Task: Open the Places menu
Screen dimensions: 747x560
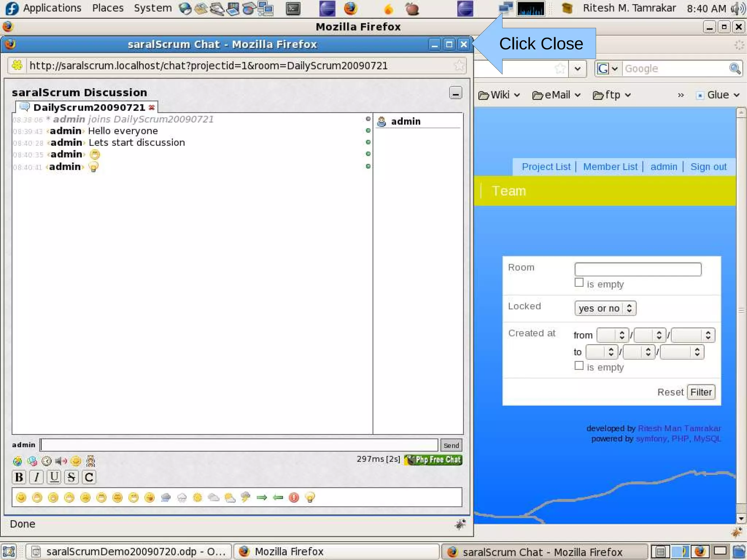Action: 108,8
